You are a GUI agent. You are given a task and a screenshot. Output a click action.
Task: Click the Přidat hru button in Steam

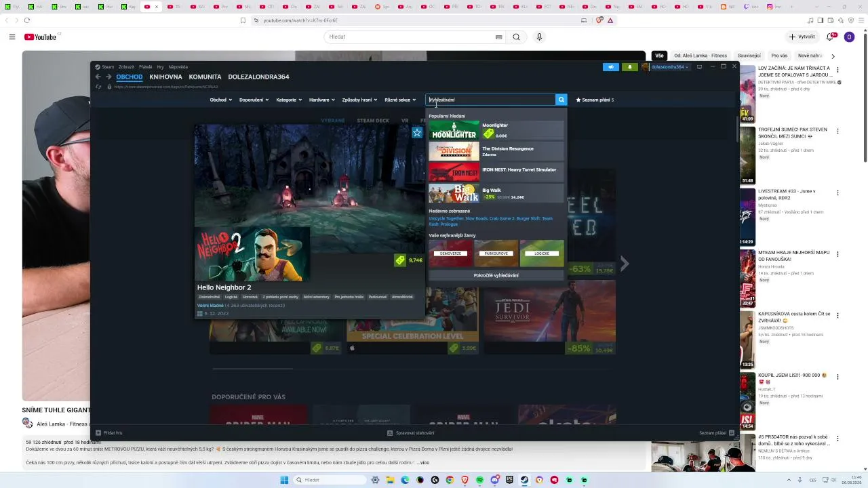[109, 432]
